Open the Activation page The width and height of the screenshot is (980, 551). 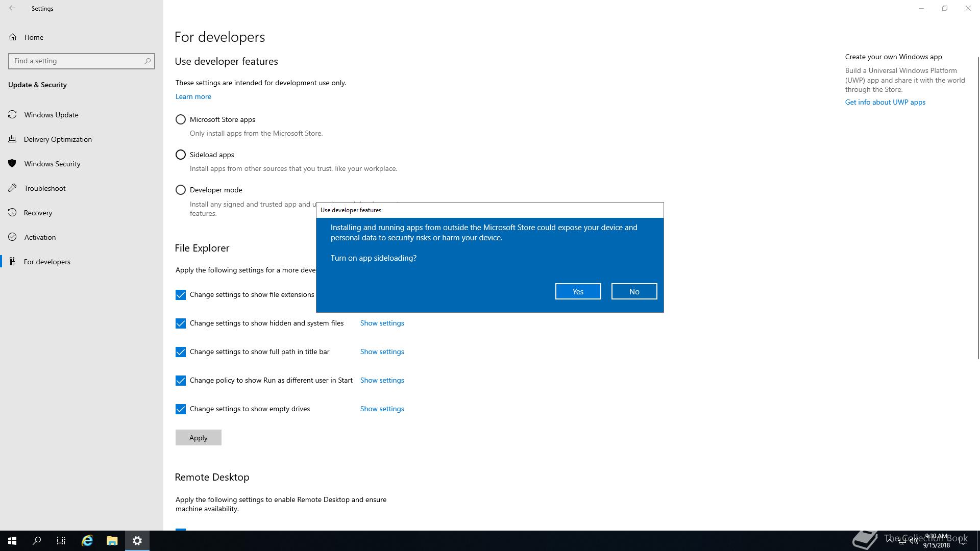82,237
